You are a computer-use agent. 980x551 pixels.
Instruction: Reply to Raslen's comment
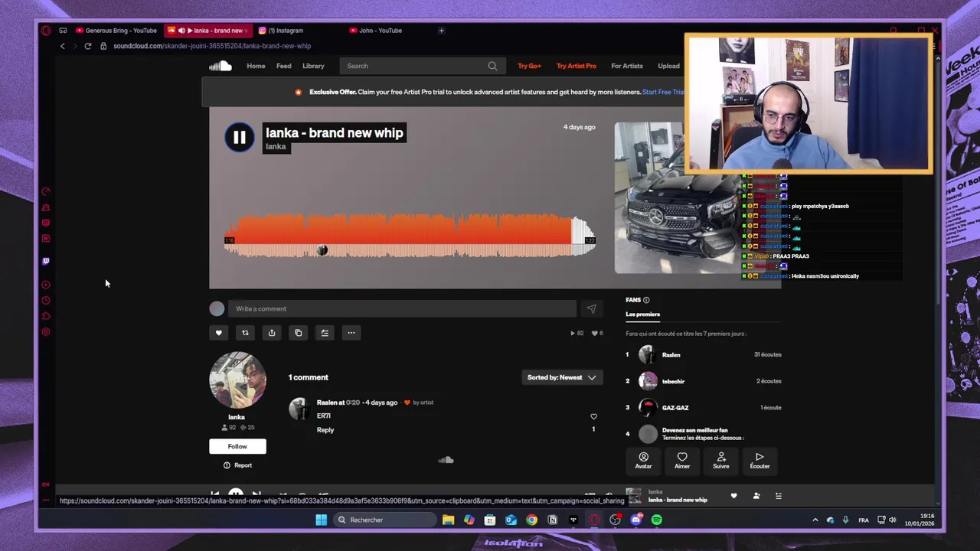click(x=325, y=430)
